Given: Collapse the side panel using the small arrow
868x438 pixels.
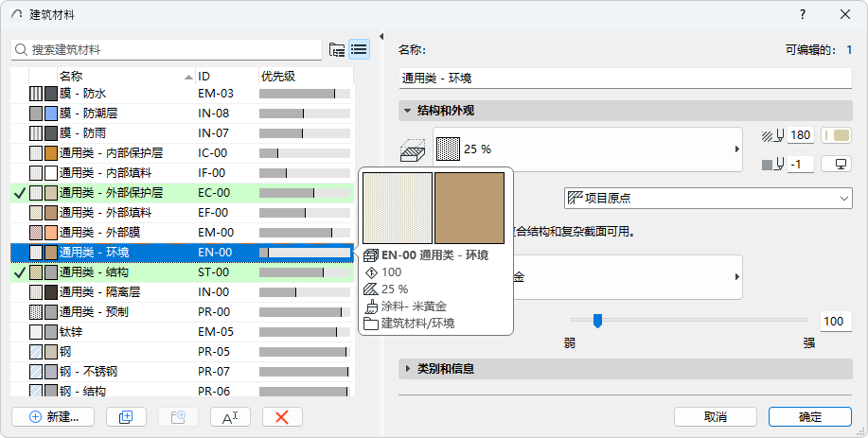Looking at the screenshot, I should (381, 38).
